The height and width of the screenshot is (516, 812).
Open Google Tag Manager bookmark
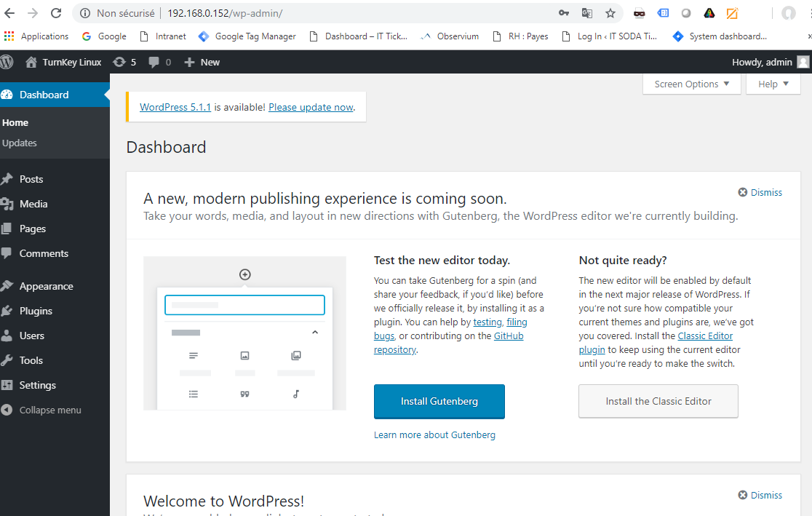point(247,36)
